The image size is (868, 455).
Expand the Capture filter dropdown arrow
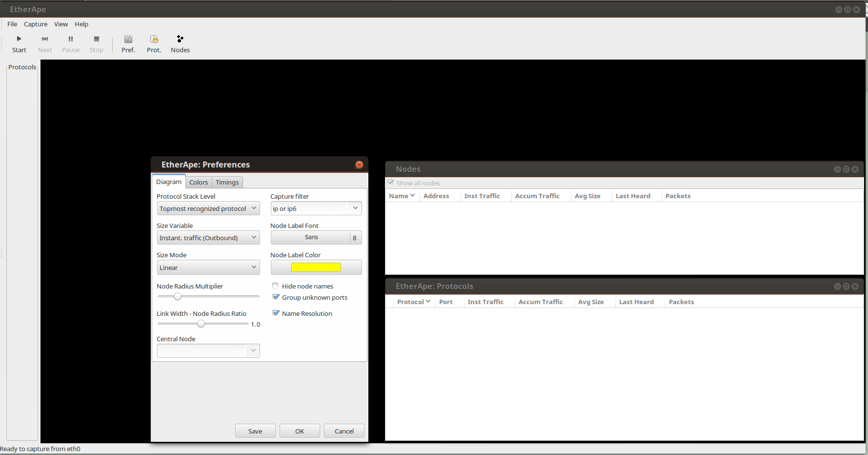coord(356,208)
